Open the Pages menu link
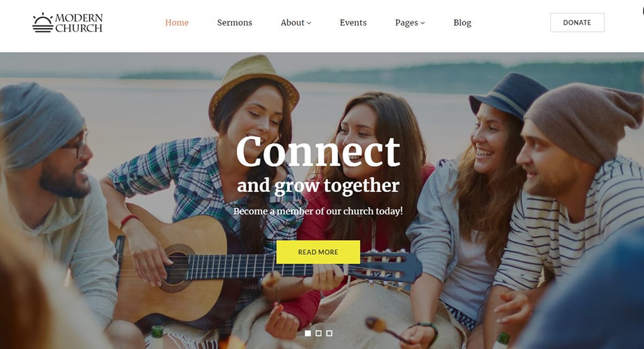The height and width of the screenshot is (349, 644). coord(406,22)
